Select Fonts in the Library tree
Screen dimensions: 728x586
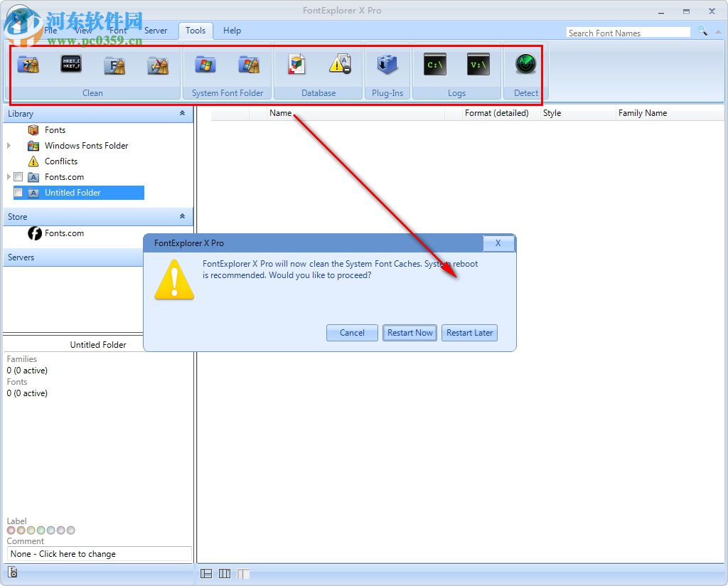click(55, 130)
